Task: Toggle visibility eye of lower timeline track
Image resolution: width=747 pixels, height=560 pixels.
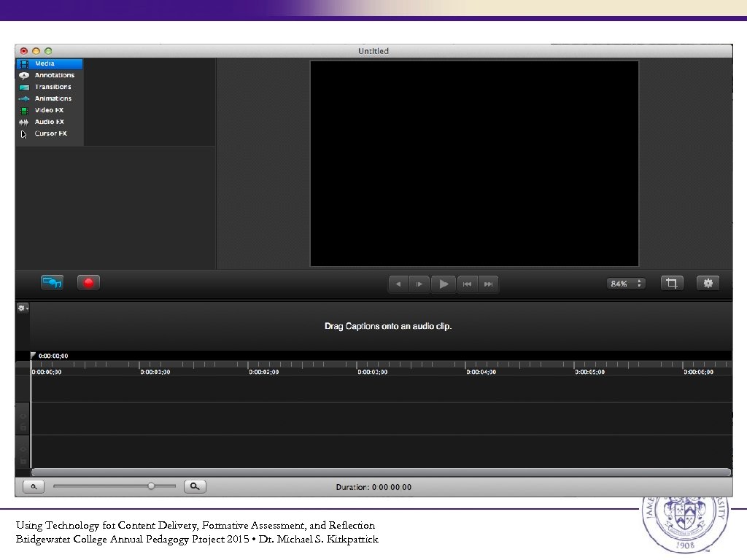Action: [x=23, y=449]
